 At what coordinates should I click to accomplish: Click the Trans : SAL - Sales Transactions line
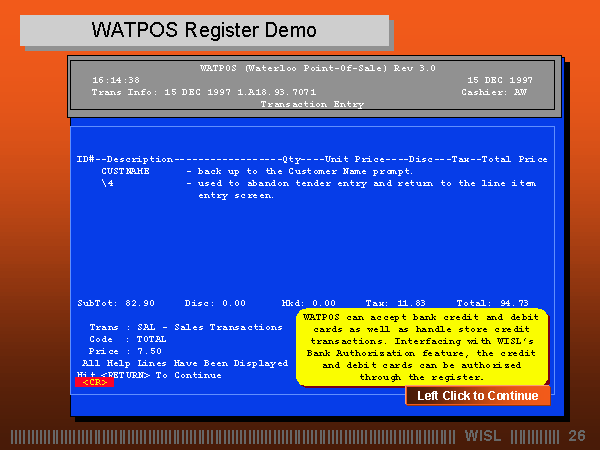click(x=185, y=327)
